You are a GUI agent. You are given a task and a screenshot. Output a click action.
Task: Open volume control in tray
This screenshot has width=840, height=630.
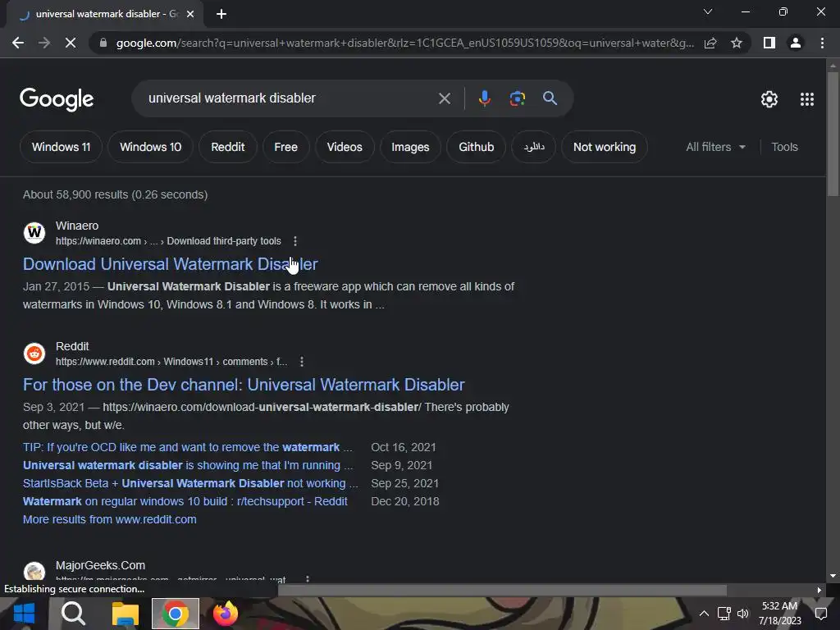tap(743, 614)
